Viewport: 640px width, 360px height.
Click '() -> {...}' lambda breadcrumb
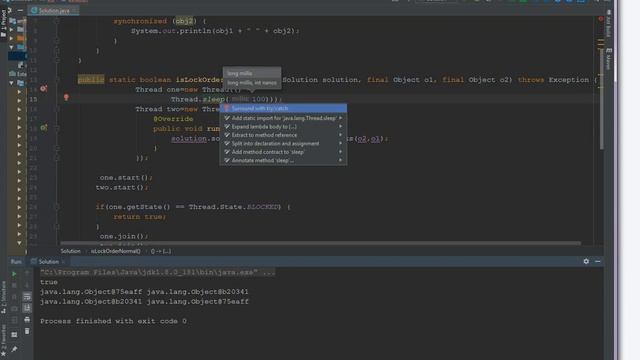pos(161,251)
